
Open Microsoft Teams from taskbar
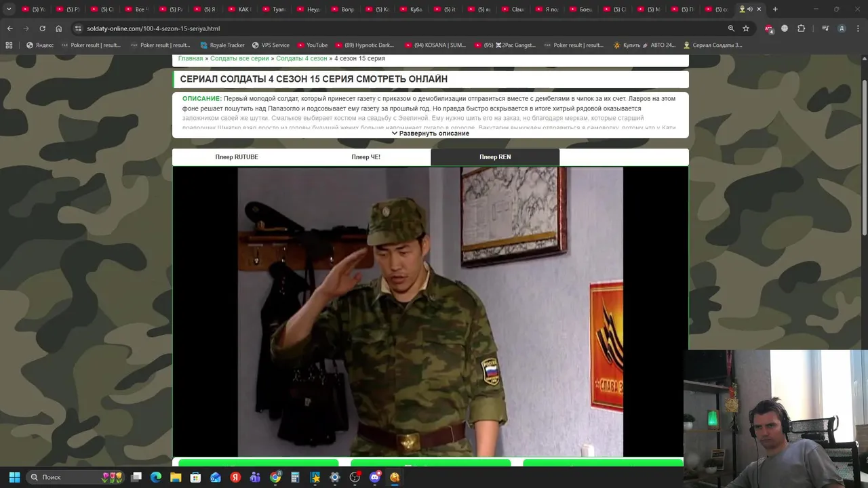(x=255, y=477)
